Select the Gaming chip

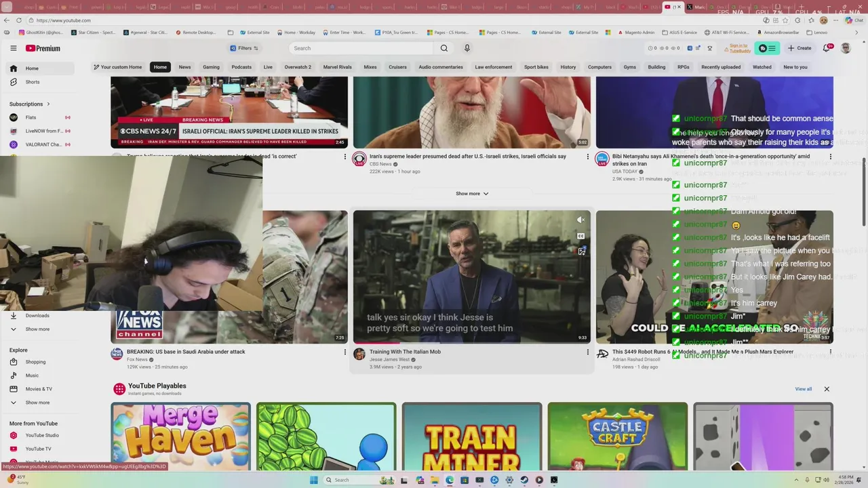coord(211,67)
